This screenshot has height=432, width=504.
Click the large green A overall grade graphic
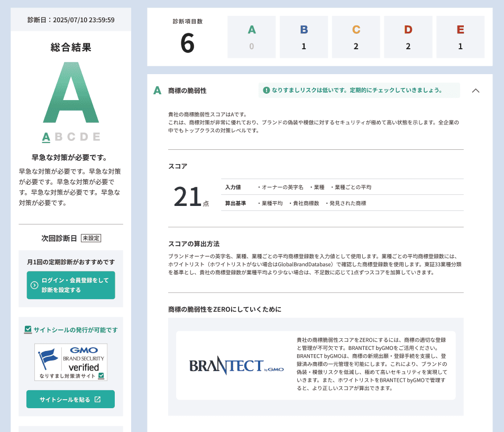point(71,93)
